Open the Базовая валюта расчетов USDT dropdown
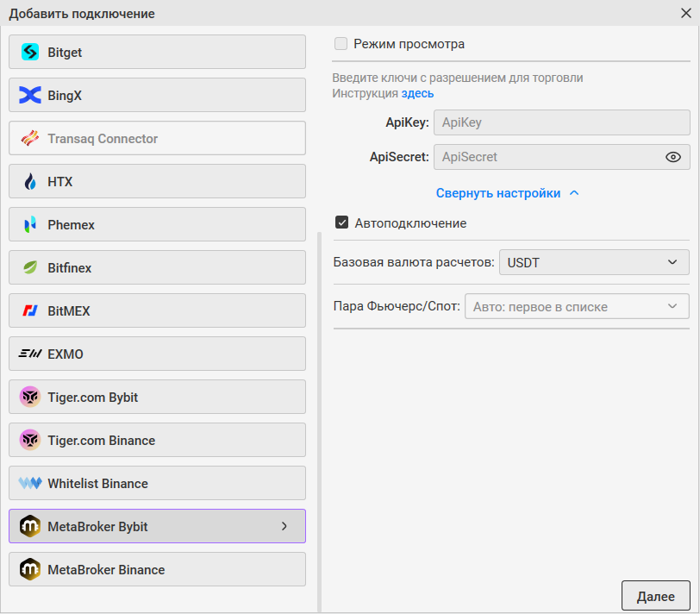Image resolution: width=700 pixels, height=614 pixels. pos(594,262)
